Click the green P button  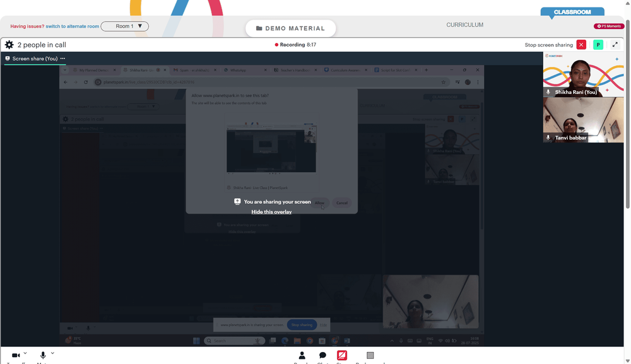tap(598, 45)
